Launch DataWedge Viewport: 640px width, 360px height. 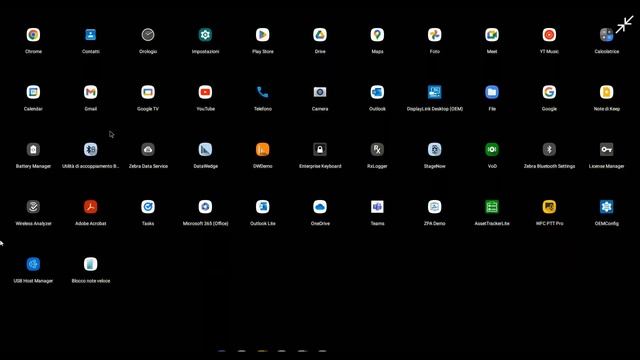click(205, 150)
